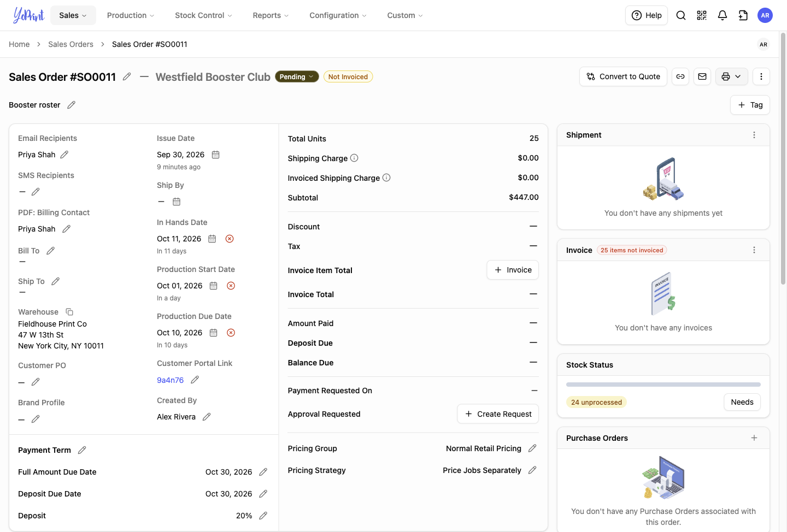Image resolution: width=787 pixels, height=532 pixels.
Task: Open the Configuration menu
Action: [x=338, y=15]
